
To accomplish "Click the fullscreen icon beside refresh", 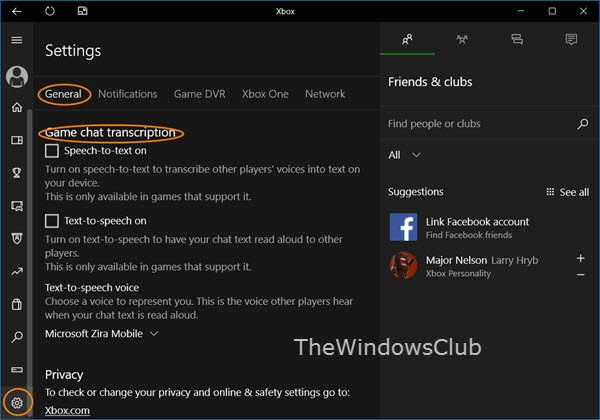I will pyautogui.click(x=83, y=11).
